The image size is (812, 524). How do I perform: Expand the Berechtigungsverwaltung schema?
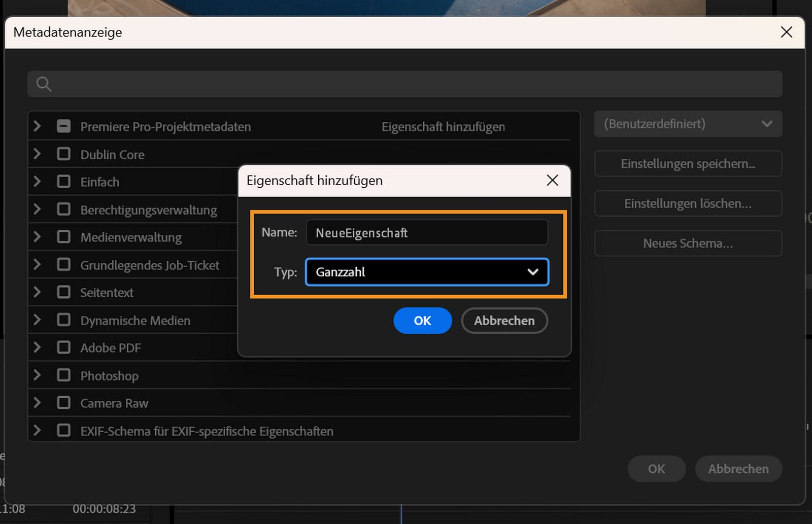37,209
